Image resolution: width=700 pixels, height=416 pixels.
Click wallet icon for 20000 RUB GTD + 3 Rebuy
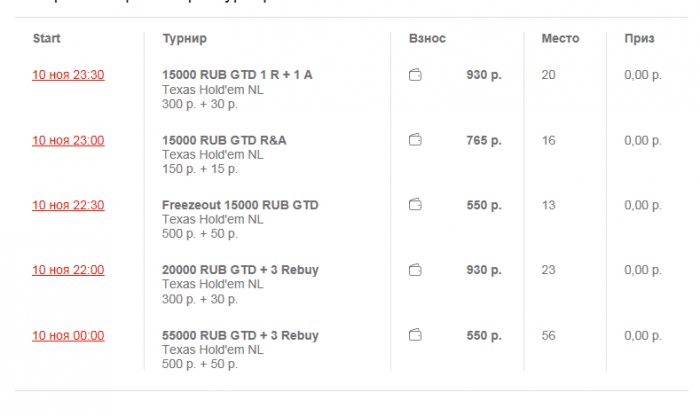coord(415,270)
